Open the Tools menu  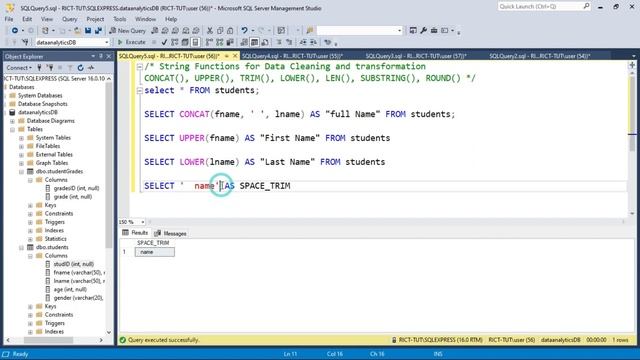click(120, 19)
